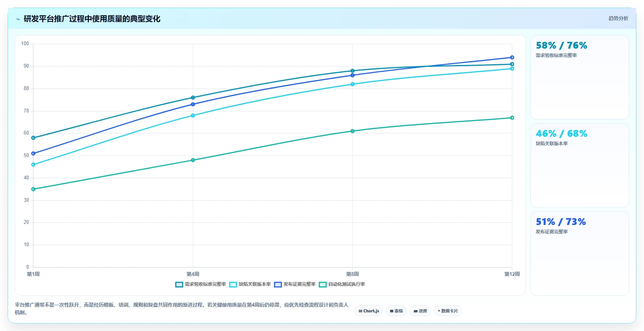This screenshot has height=331, width=644.
Task: Select the 自动化测试执行率 point at 第12周
Action: pos(512,118)
